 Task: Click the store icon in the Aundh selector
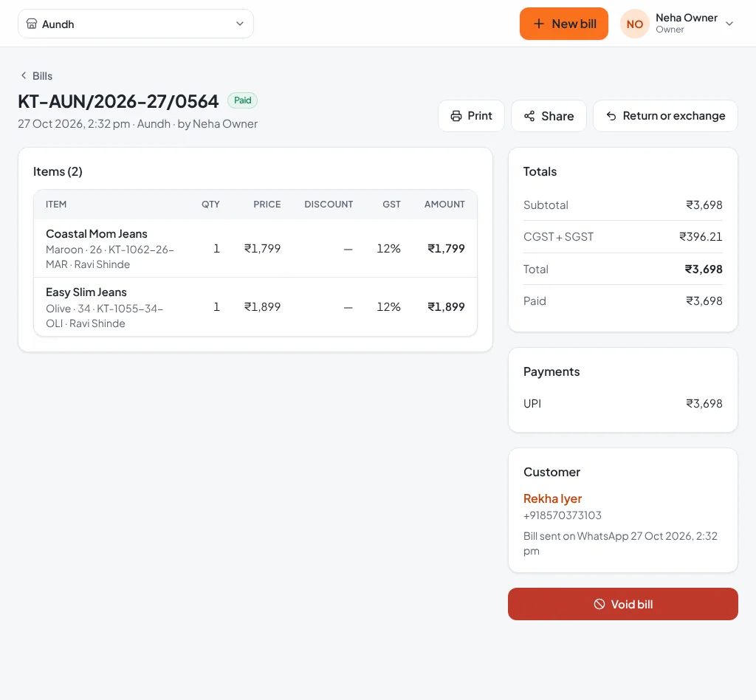[x=31, y=24]
